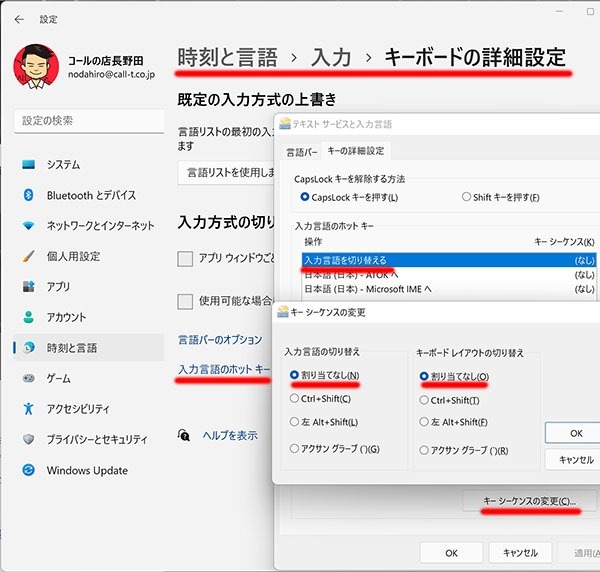Enable アプリ ウィンドウごと checkbox
The width and height of the screenshot is (600, 572).
coord(185,259)
